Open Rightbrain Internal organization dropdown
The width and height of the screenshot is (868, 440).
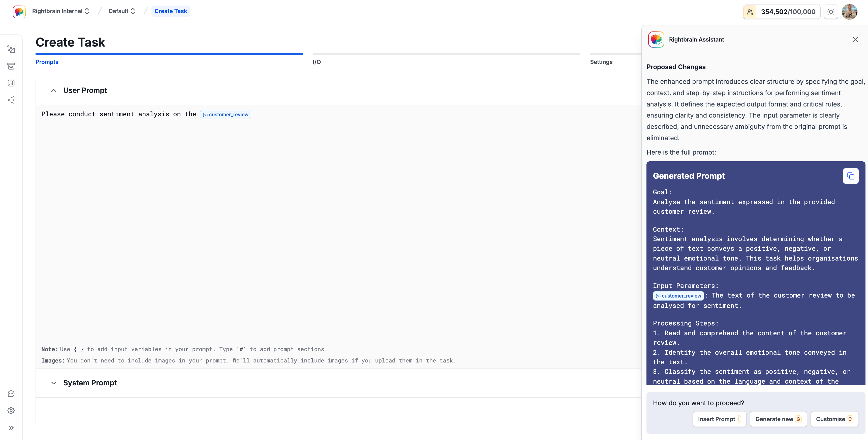click(x=61, y=11)
